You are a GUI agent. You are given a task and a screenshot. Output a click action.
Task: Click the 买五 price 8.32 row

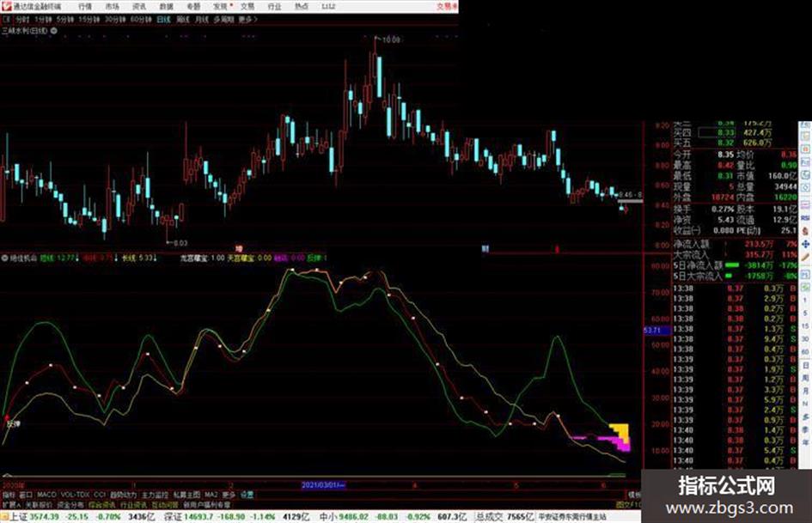[723, 143]
